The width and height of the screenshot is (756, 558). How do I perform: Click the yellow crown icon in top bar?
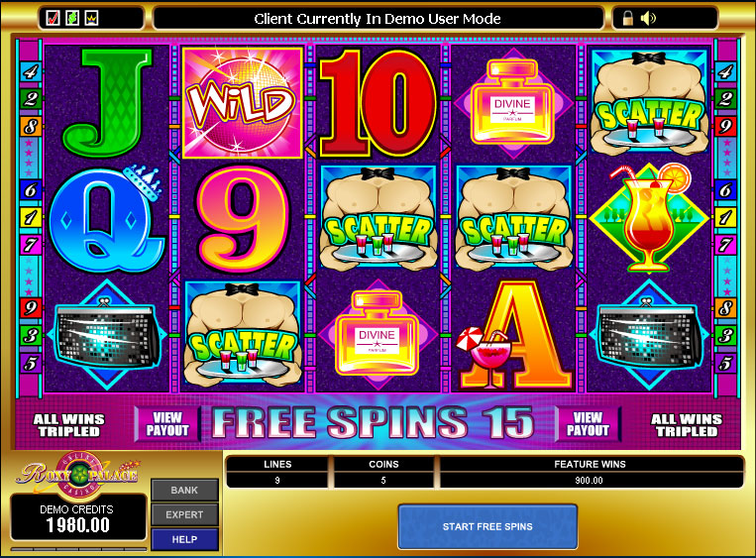tap(91, 18)
